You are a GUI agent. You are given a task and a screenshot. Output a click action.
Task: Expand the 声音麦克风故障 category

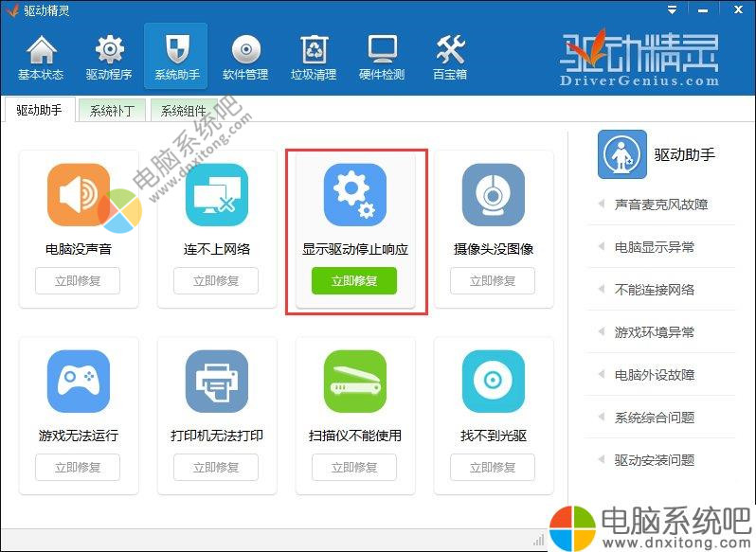coord(660,205)
